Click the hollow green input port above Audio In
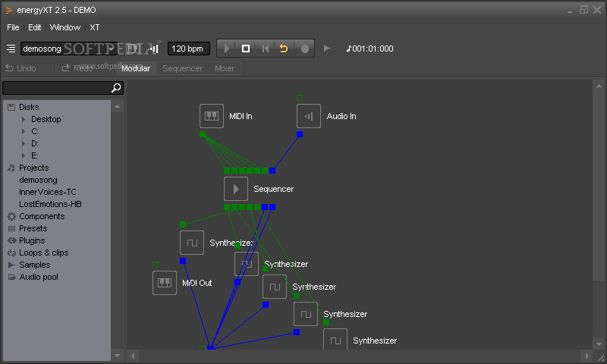 click(300, 98)
